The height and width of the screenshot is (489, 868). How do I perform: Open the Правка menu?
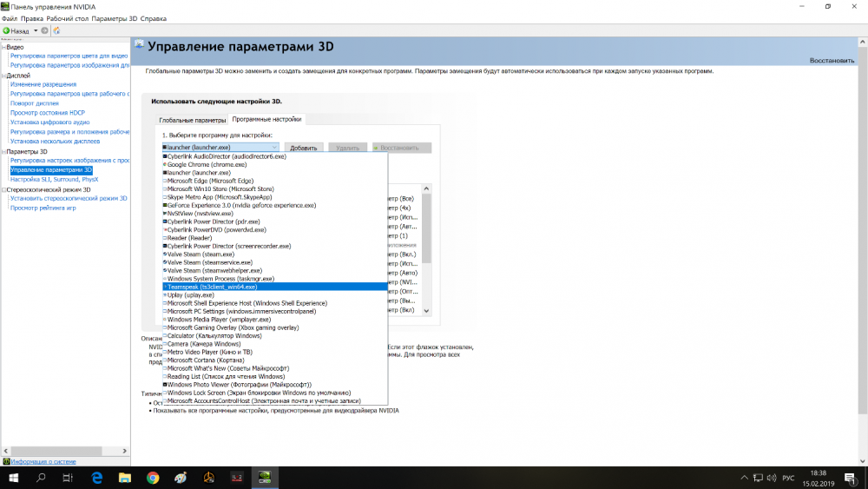coord(32,18)
